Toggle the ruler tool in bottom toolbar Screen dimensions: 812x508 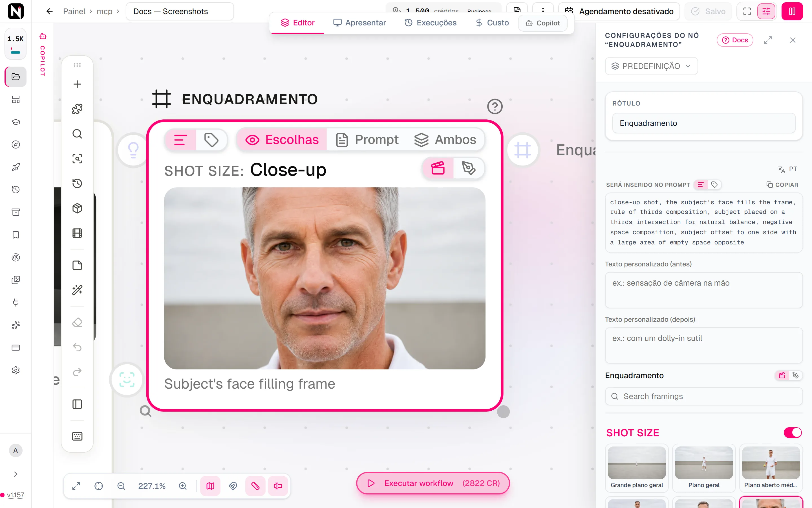tap(255, 486)
